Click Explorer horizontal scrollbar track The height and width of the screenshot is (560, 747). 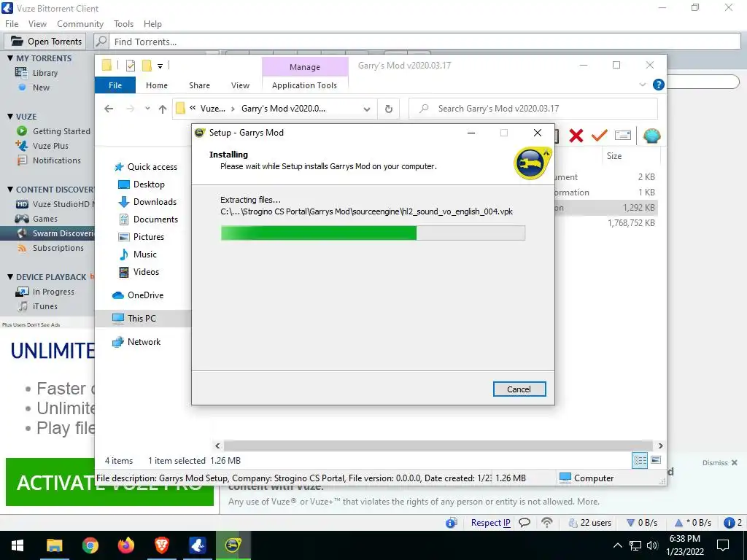(x=438, y=446)
